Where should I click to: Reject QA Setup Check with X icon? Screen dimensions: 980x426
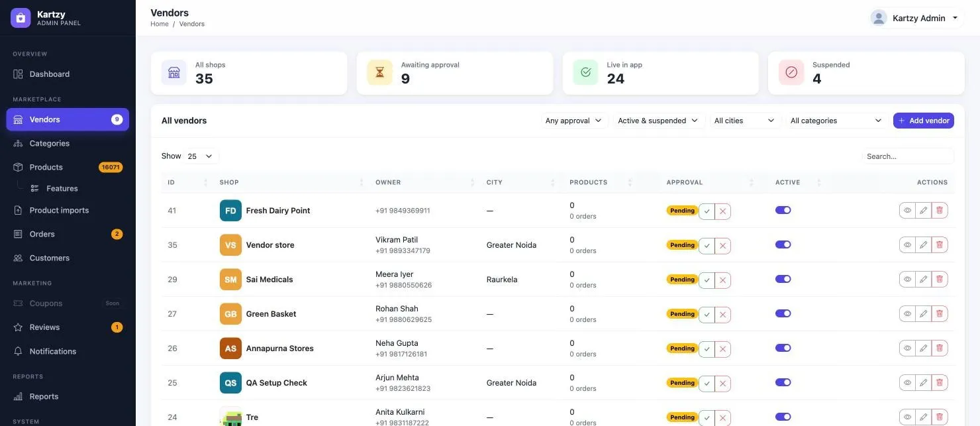coord(722,383)
